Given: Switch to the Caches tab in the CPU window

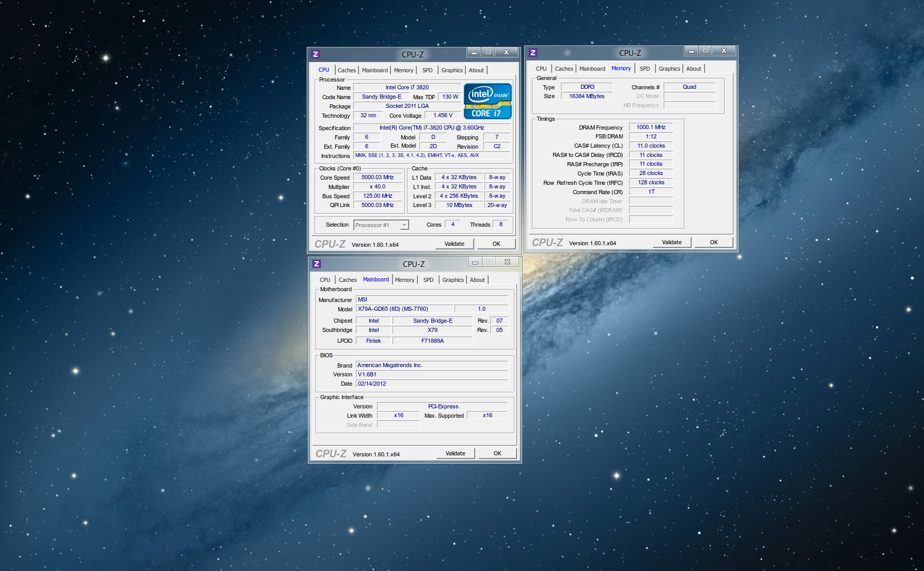Looking at the screenshot, I should (x=347, y=70).
